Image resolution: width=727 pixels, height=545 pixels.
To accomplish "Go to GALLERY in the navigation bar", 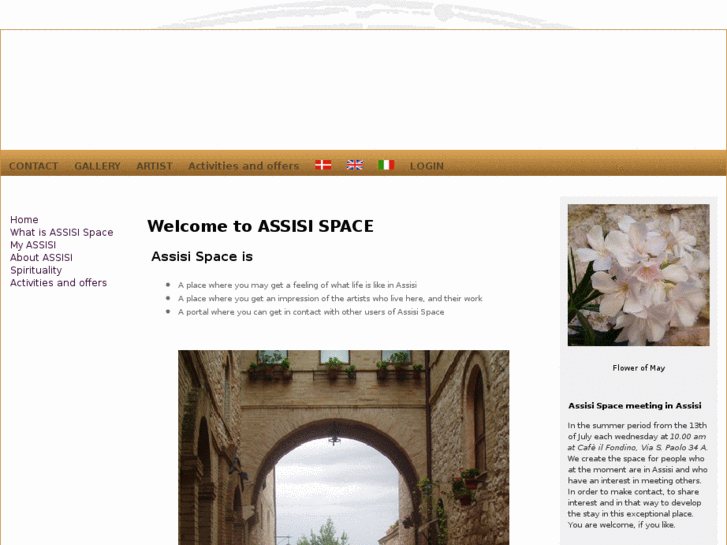I will tap(97, 166).
